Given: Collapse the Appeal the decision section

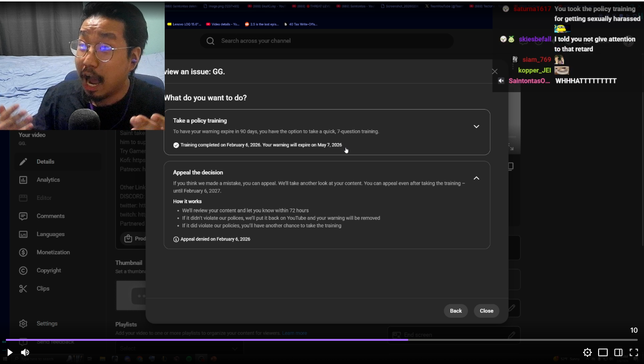Looking at the screenshot, I should (x=476, y=178).
